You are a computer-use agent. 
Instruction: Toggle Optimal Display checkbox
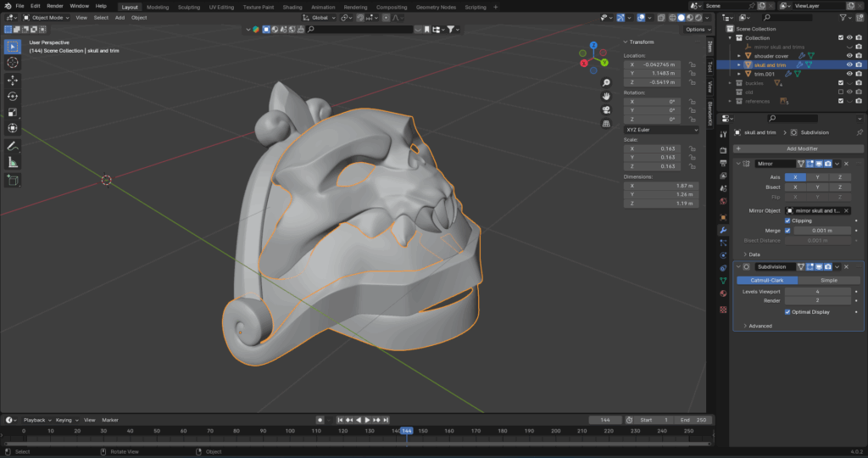[x=787, y=312]
